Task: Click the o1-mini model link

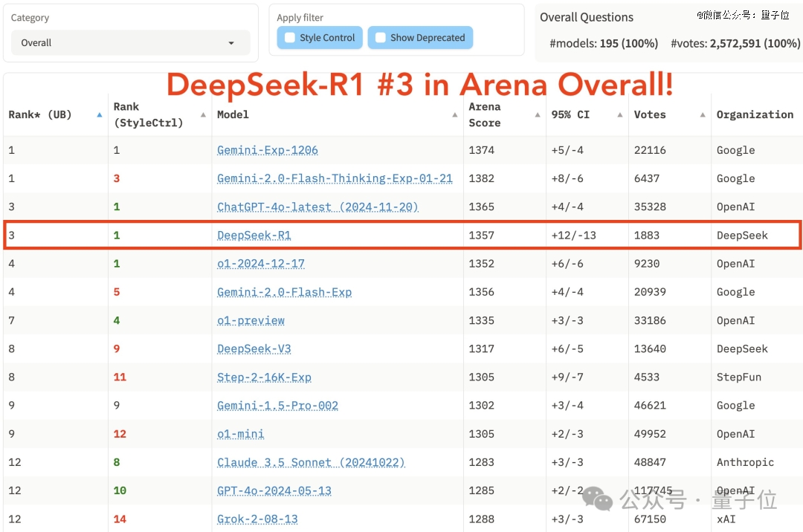Action: pos(241,434)
